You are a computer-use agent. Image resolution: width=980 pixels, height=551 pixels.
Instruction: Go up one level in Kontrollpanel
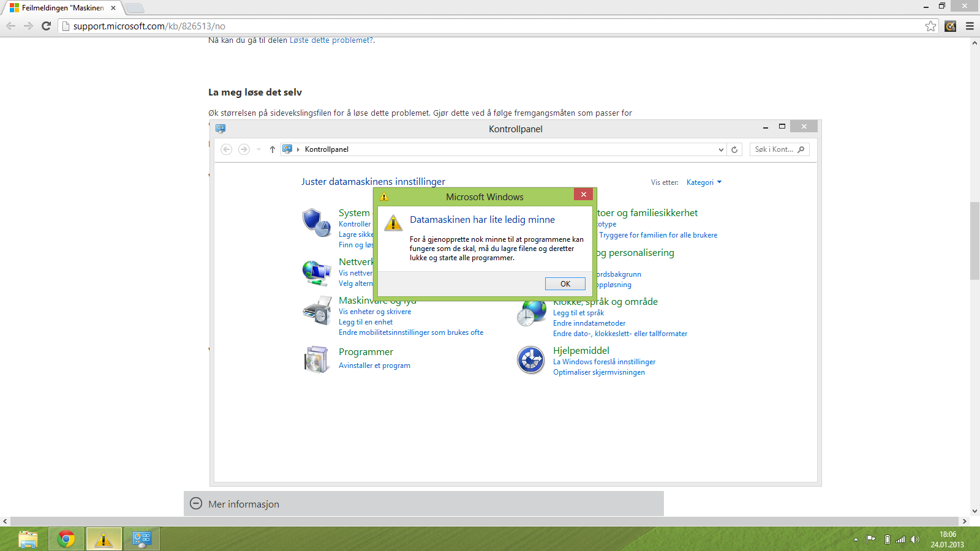pyautogui.click(x=273, y=149)
